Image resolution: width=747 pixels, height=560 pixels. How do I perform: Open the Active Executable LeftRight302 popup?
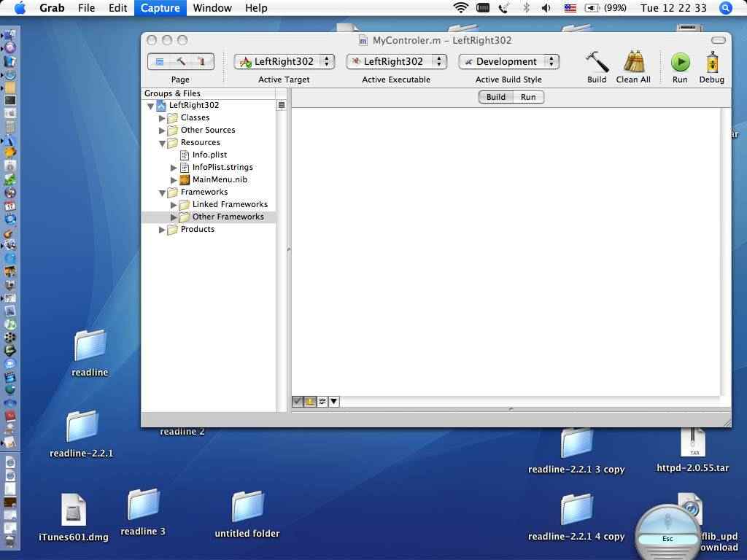click(396, 61)
